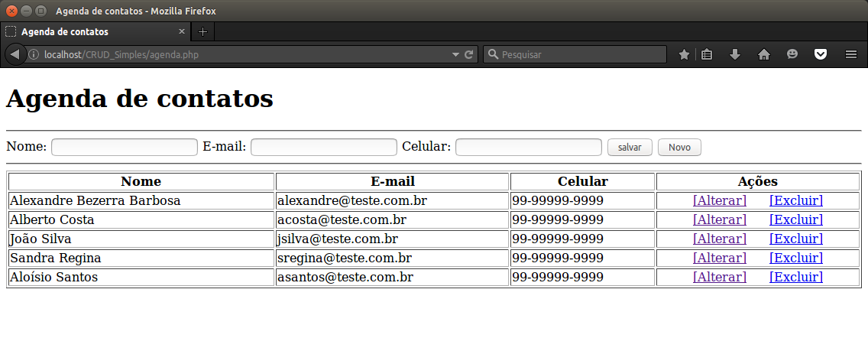Show bookmarks list icon

[706, 54]
